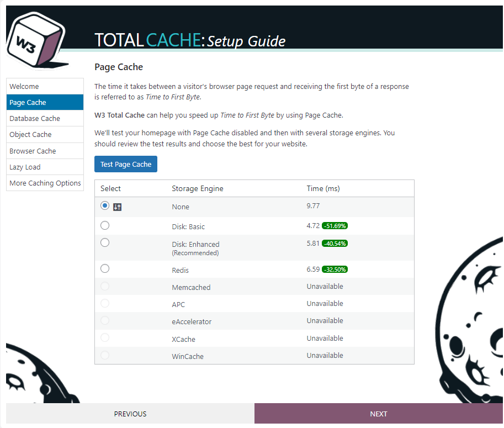Click the -32.50% badge
504x428 pixels.
pyautogui.click(x=335, y=269)
